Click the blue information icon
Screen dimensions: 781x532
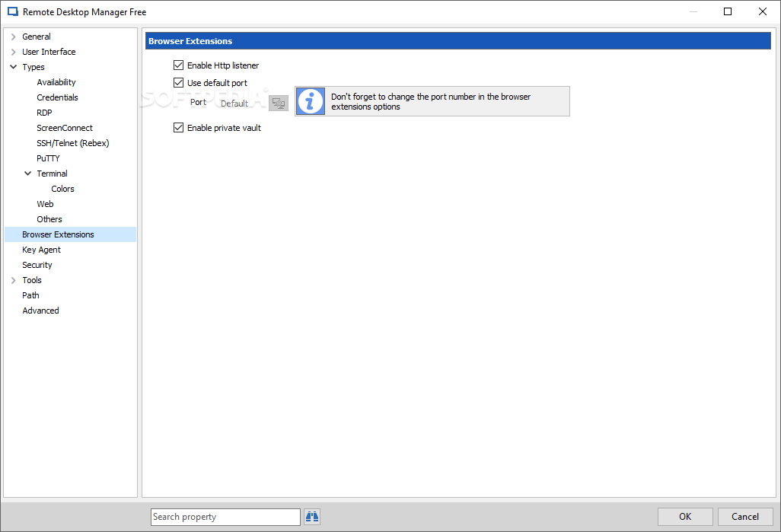311,101
